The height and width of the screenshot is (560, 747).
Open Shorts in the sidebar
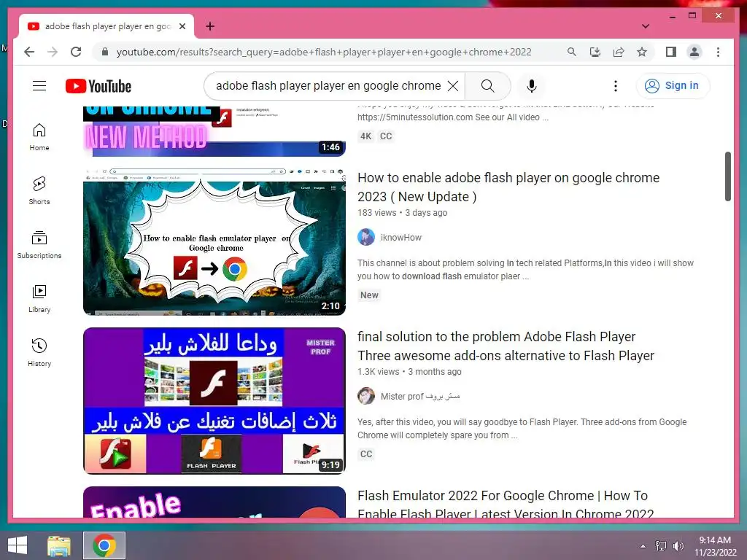coord(39,191)
